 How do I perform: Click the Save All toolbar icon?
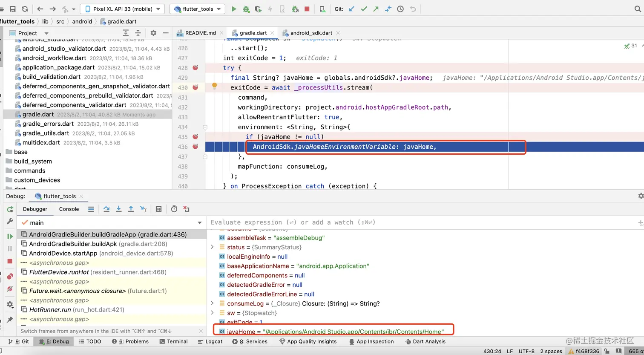(13, 9)
